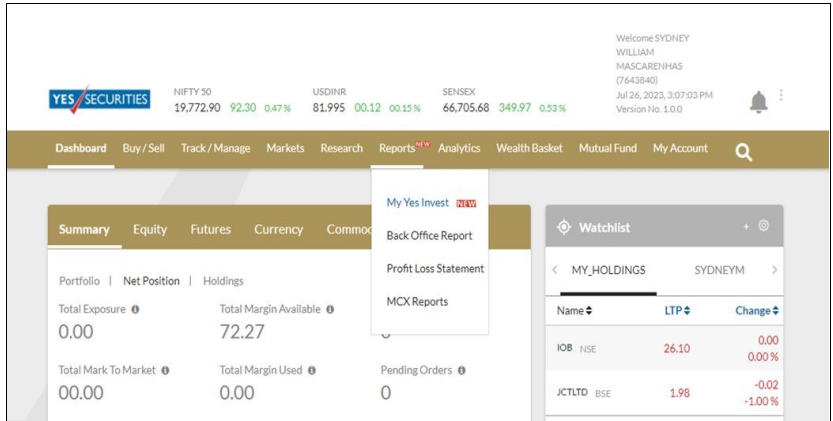Click the SENSEX value 66,705.68
Viewport: 833px width, 421px height.
pyautogui.click(x=466, y=107)
